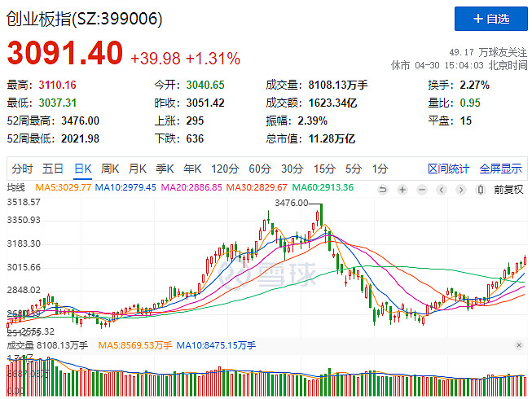
Task: Click the 下跌 count 636
Action: tap(195, 138)
